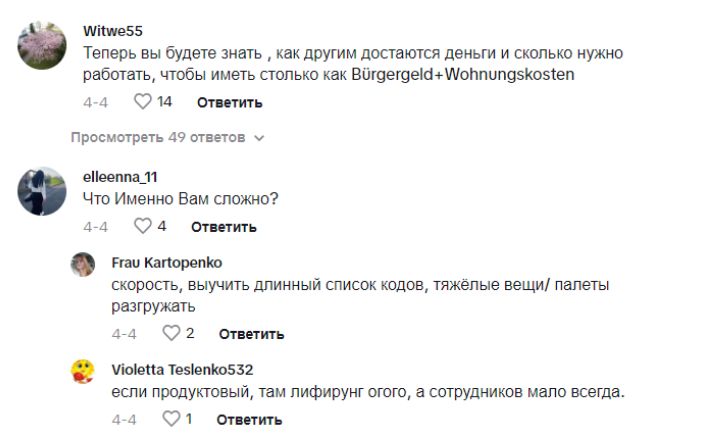Visit the elleenna_11 username link
The width and height of the screenshot is (705, 447).
click(x=121, y=177)
